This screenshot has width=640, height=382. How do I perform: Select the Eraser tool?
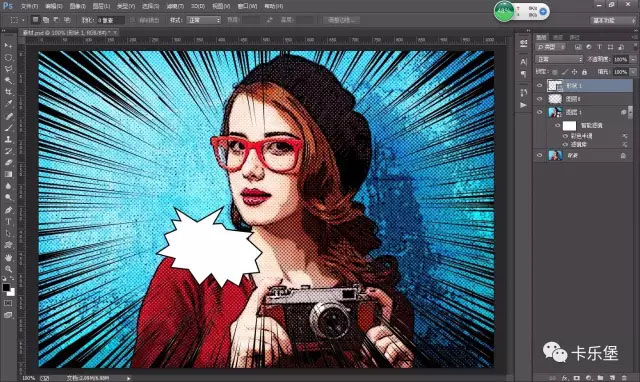point(8,162)
